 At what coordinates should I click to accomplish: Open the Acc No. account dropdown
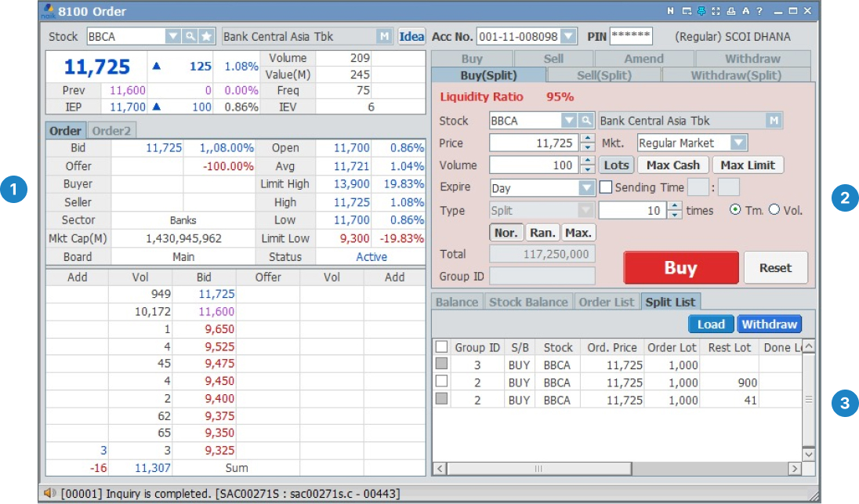click(x=568, y=36)
